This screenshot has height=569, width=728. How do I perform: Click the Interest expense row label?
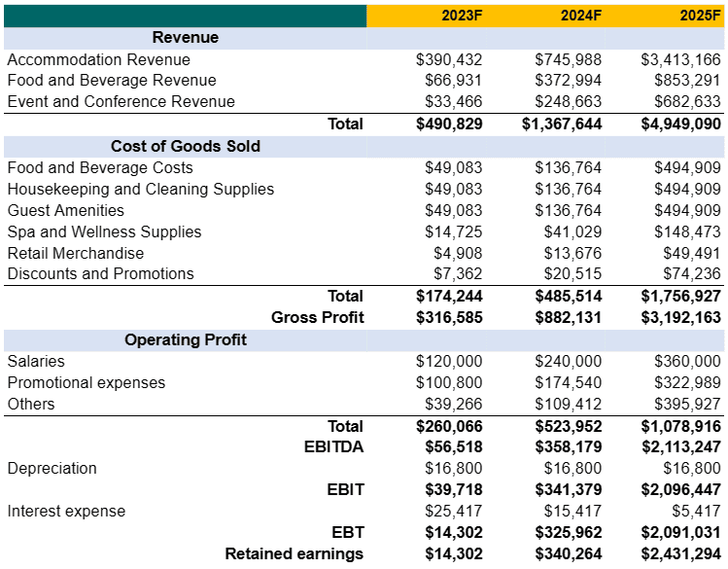[x=66, y=511]
